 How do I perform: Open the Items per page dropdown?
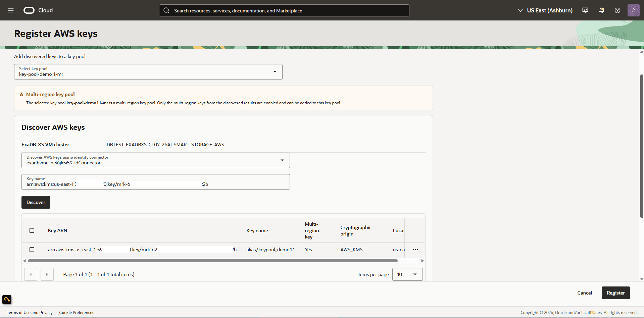pyautogui.click(x=407, y=274)
